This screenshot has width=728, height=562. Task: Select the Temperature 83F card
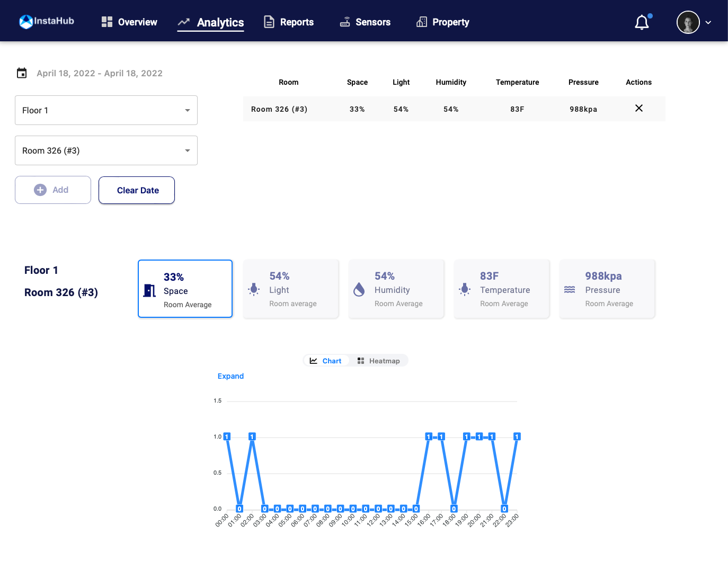pos(502,289)
